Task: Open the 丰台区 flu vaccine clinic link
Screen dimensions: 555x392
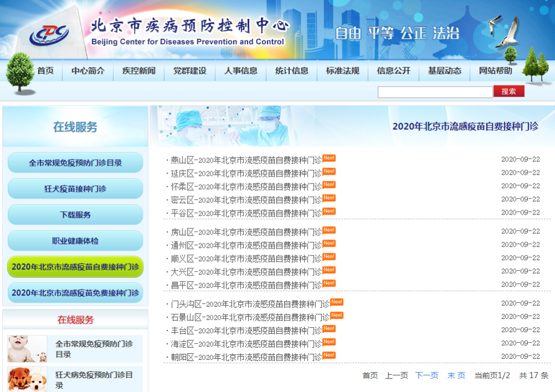Action: pyautogui.click(x=246, y=330)
